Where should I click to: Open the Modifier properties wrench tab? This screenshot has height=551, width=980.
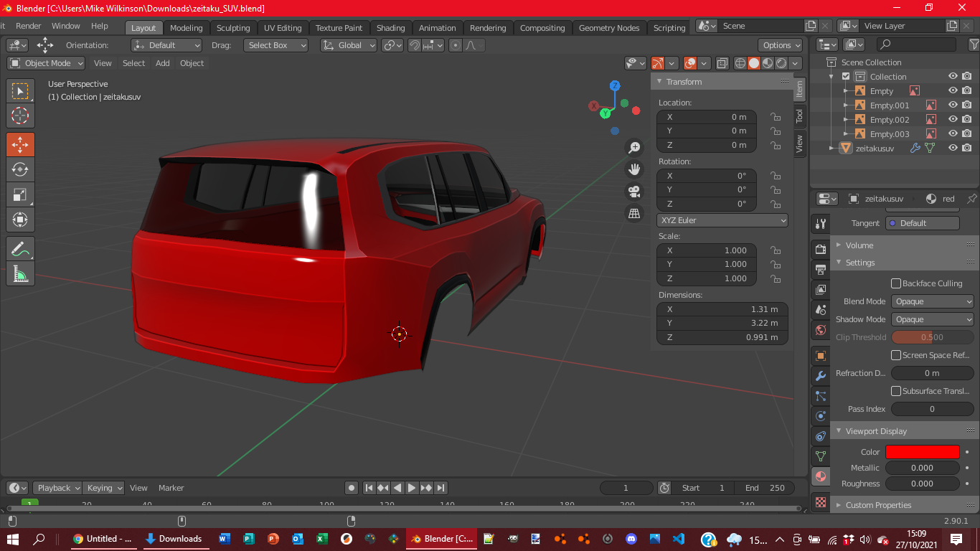821,376
